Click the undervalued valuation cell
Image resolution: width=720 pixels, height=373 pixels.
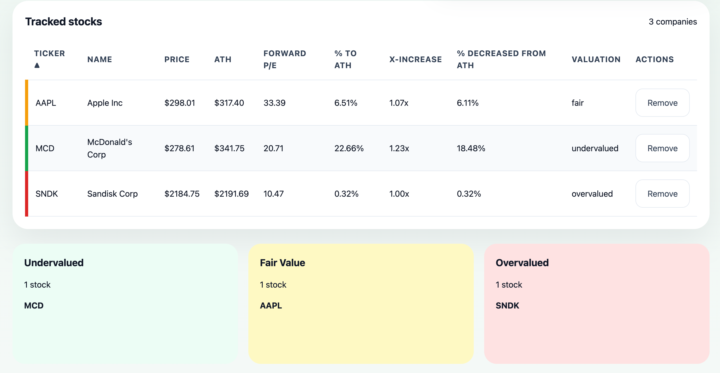595,148
